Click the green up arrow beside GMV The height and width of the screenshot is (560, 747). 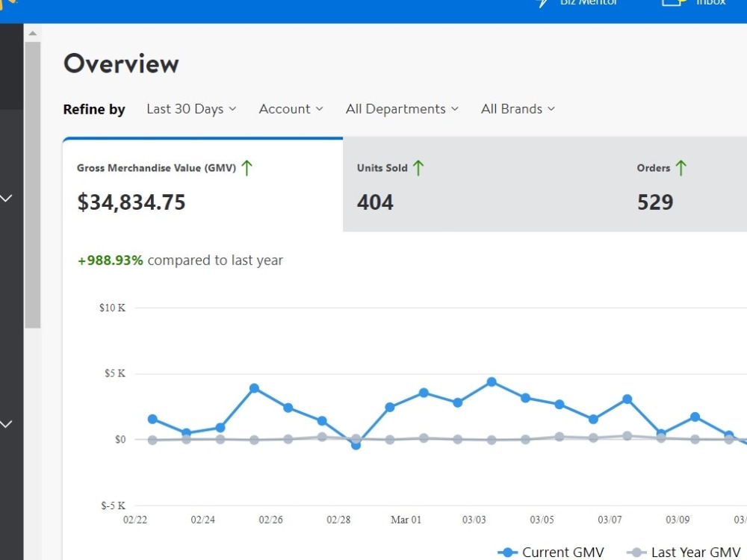[x=247, y=168]
